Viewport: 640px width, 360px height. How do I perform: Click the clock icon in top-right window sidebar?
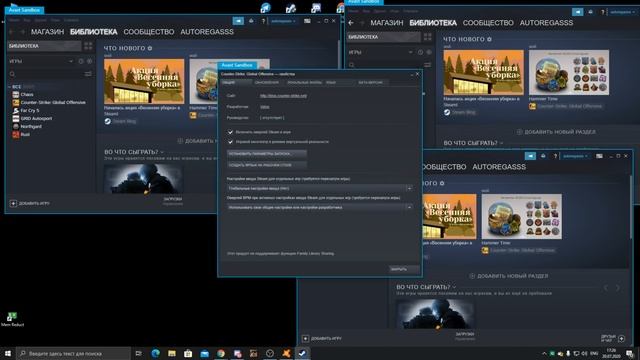420,52
